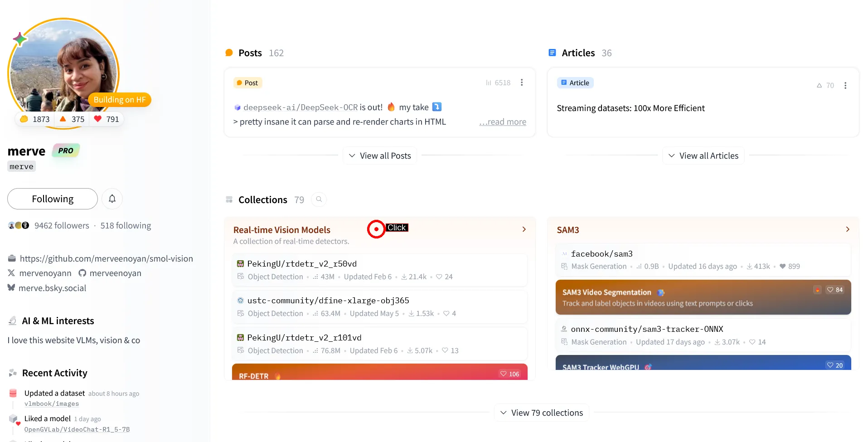The image size is (868, 442).
Task: Click the notification bell icon
Action: coord(112,199)
